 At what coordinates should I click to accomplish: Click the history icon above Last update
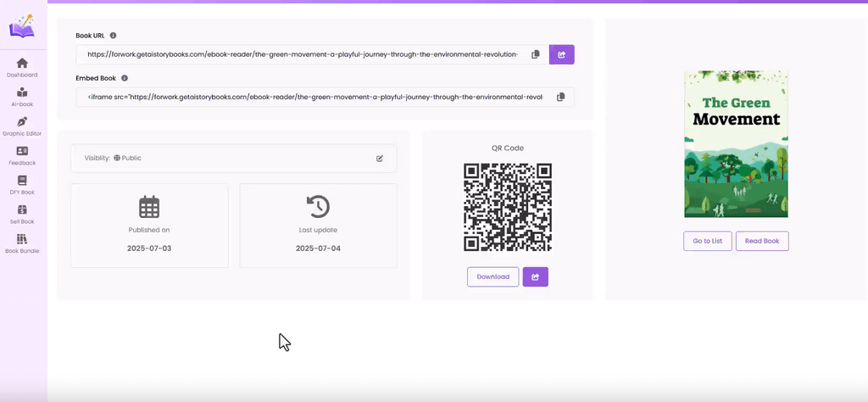[x=319, y=207]
